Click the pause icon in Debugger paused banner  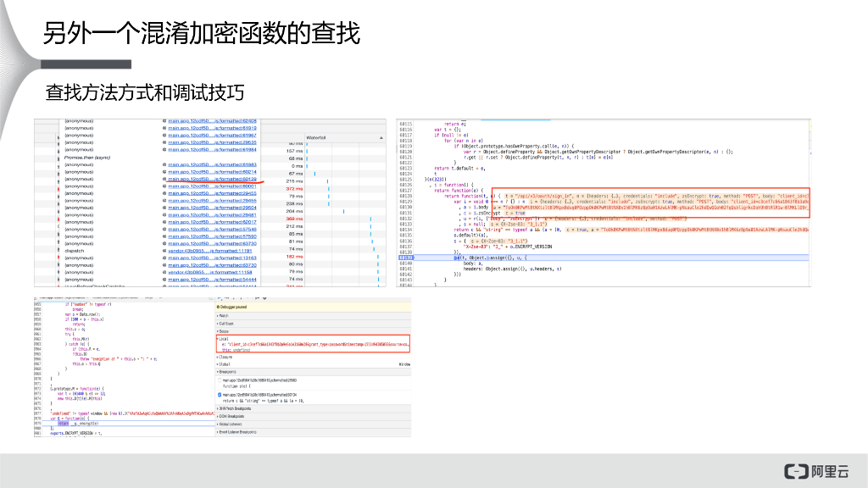click(218, 307)
